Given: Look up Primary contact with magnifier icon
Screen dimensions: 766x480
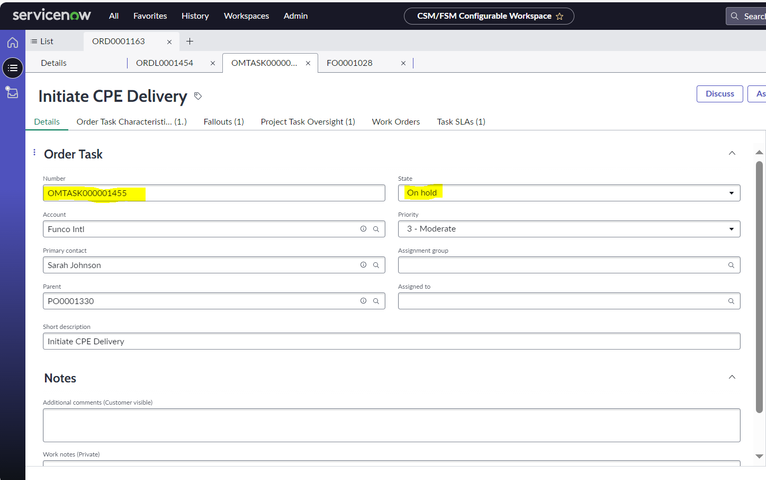Looking at the screenshot, I should [376, 265].
